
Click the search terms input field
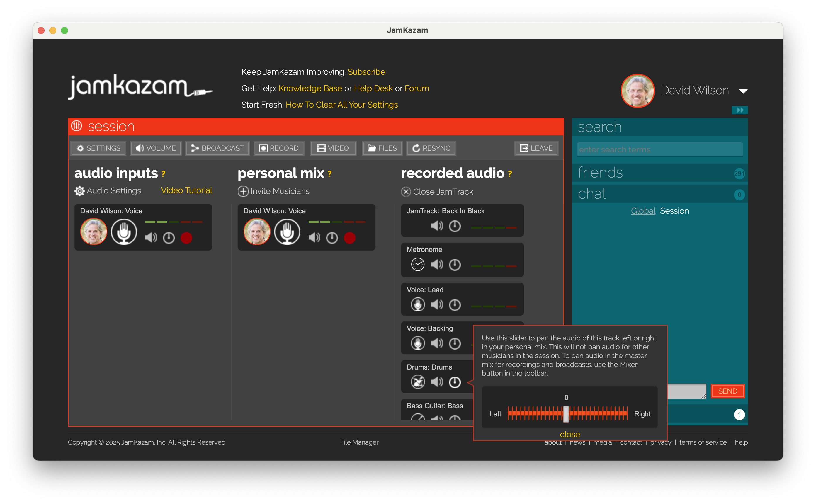(x=659, y=150)
